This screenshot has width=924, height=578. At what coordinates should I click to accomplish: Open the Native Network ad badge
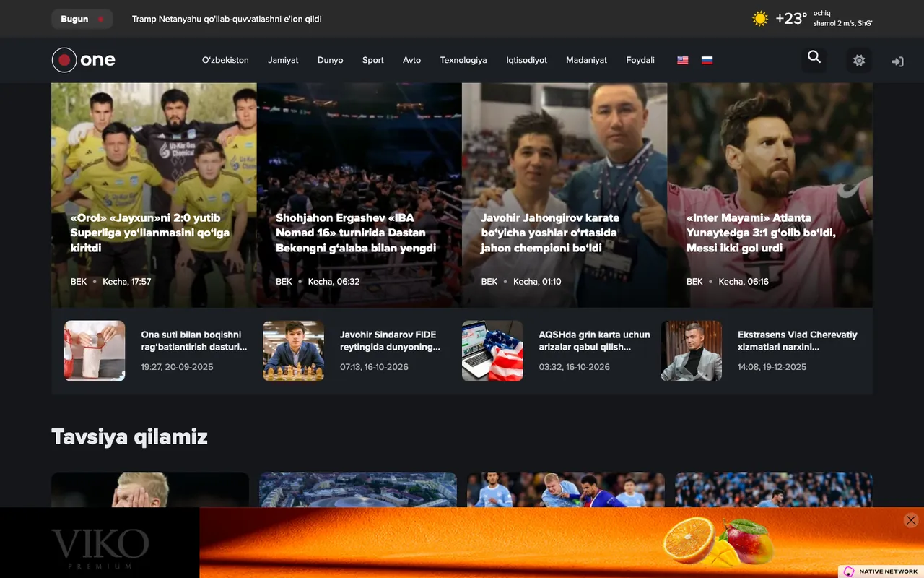[881, 571]
